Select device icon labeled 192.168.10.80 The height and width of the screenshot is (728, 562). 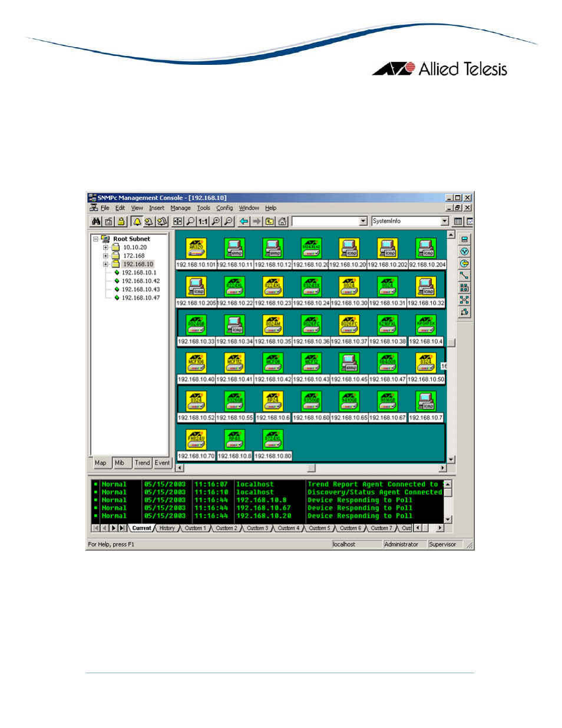[273, 440]
